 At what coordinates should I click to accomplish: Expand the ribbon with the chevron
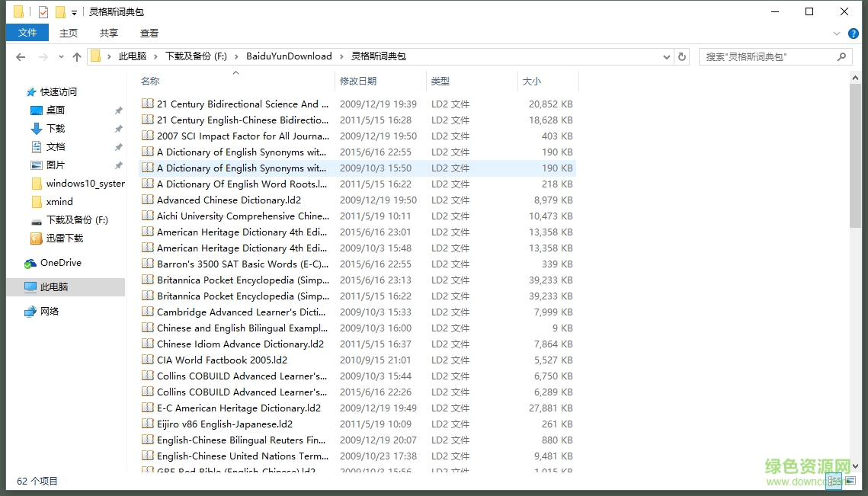pyautogui.click(x=837, y=34)
